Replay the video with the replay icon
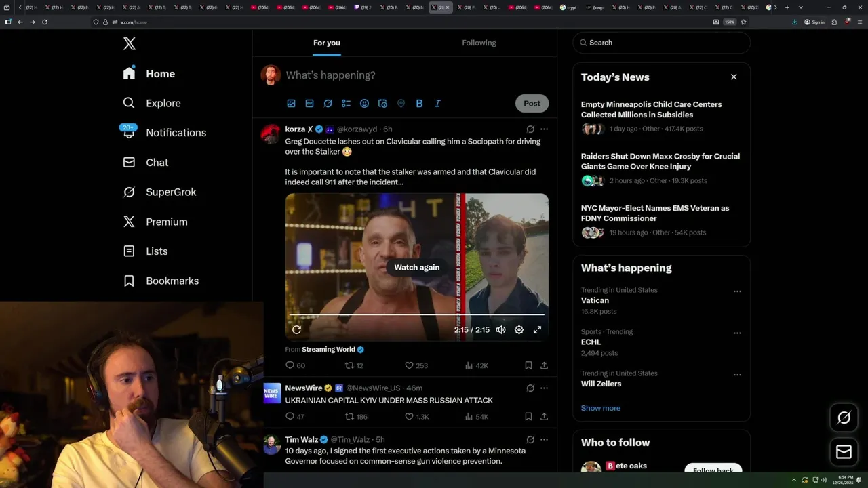868x488 pixels. pos(296,330)
